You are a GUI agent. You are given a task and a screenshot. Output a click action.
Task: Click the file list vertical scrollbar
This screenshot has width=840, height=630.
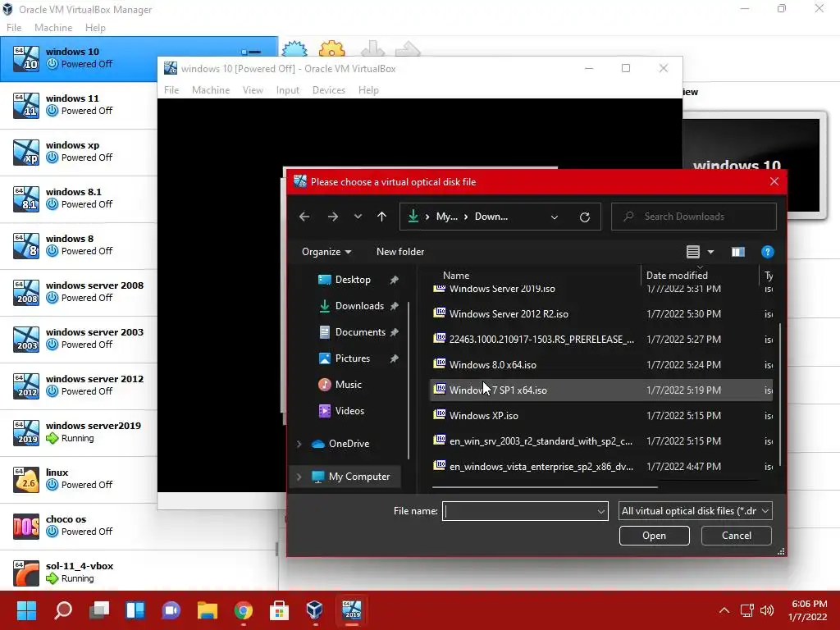pos(780,394)
